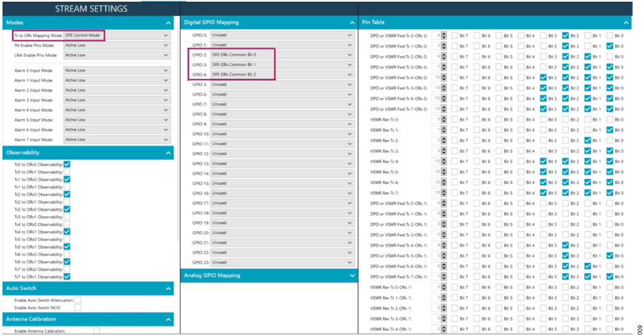This screenshot has width=644, height=336.
Task: Expand the Analog GPIO Mapping section
Action: [x=352, y=276]
